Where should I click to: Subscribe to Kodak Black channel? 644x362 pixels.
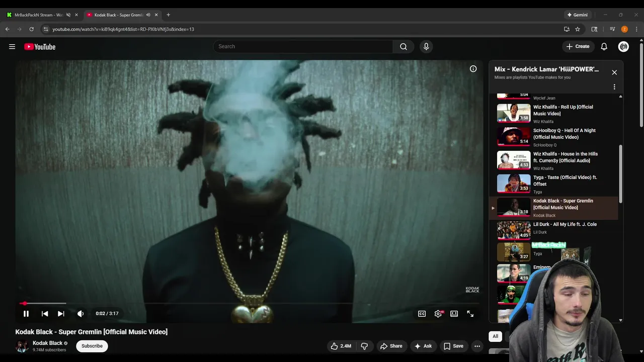tap(92, 346)
